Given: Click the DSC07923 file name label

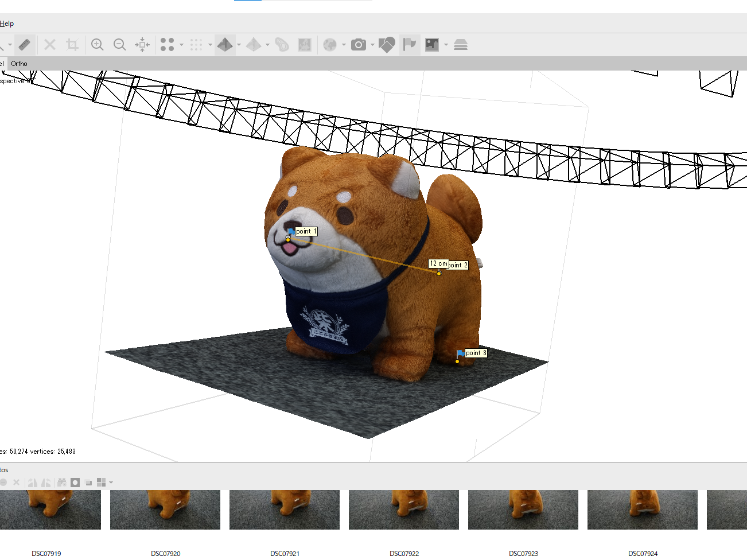Looking at the screenshot, I should click(x=524, y=554).
